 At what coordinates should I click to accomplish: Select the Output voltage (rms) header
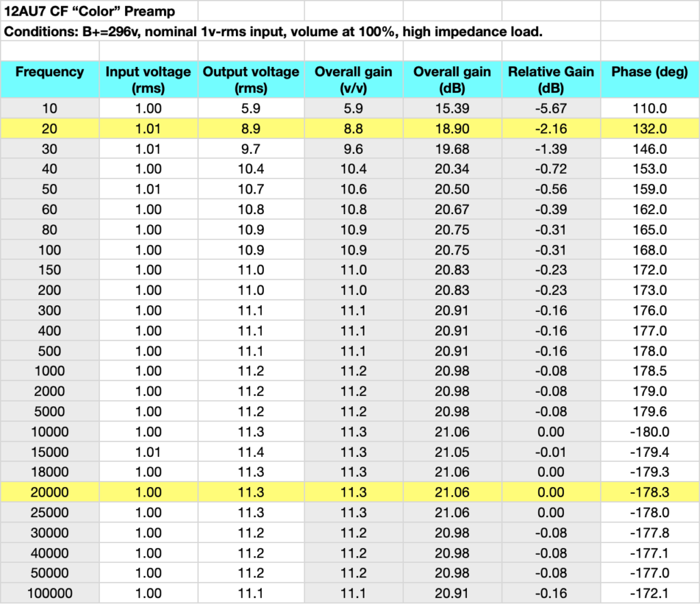(251, 79)
